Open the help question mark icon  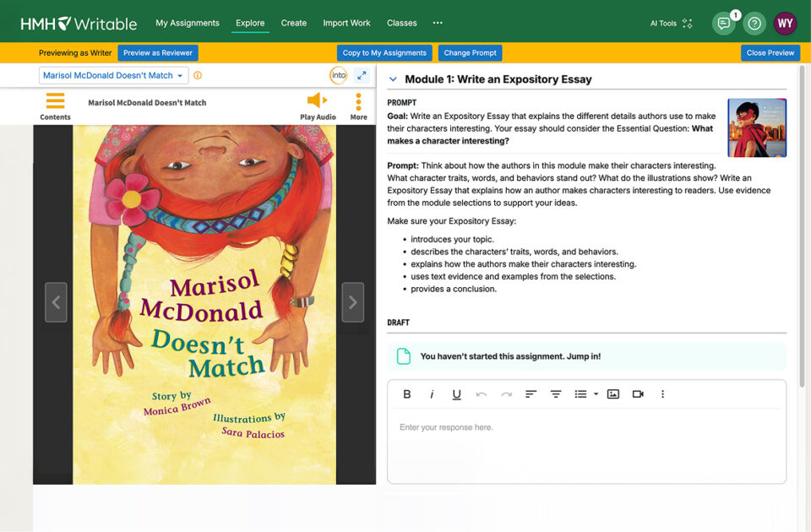[754, 24]
